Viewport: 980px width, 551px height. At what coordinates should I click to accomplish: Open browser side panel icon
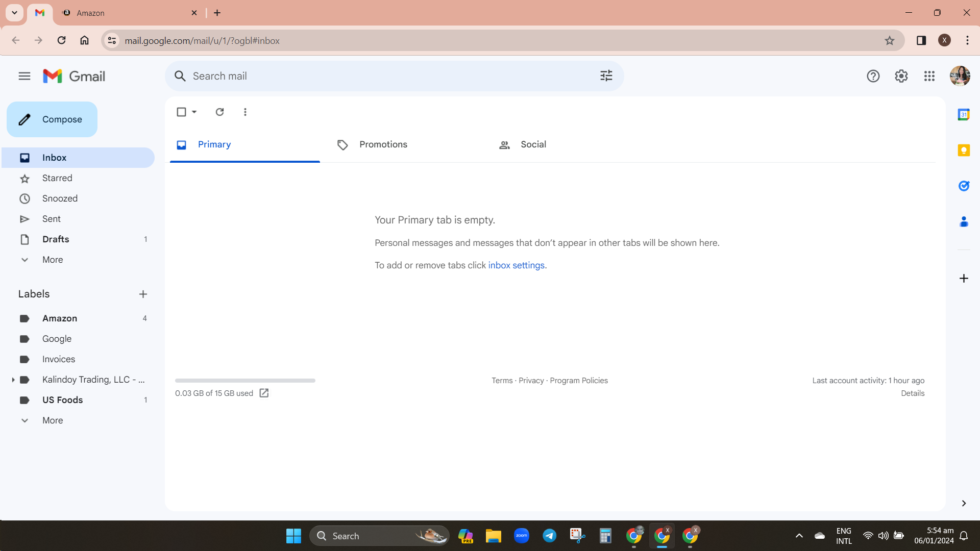pos(921,41)
